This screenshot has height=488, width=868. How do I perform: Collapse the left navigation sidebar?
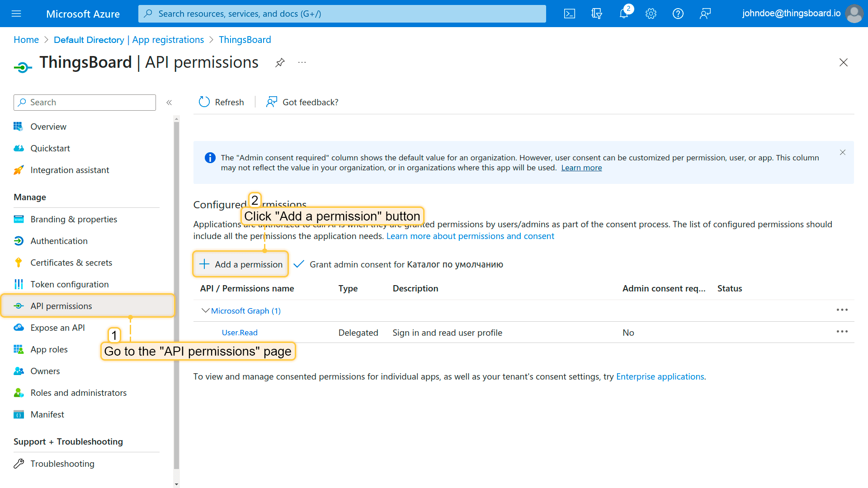pyautogui.click(x=169, y=103)
